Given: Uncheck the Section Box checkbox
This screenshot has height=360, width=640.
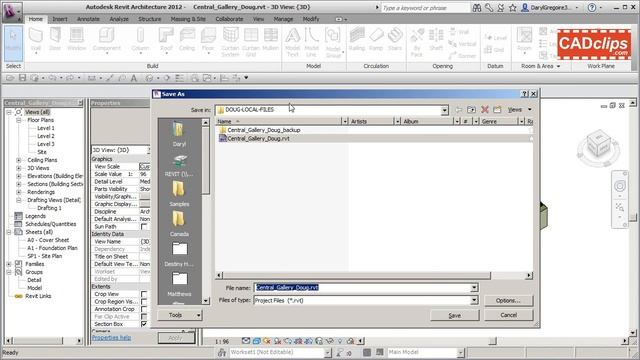Looking at the screenshot, I should point(144,324).
